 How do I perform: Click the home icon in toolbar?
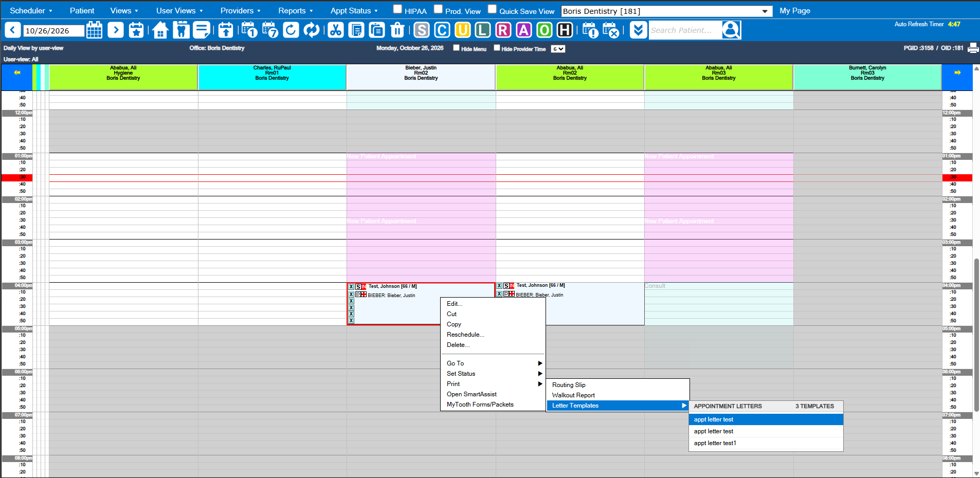coord(160,30)
